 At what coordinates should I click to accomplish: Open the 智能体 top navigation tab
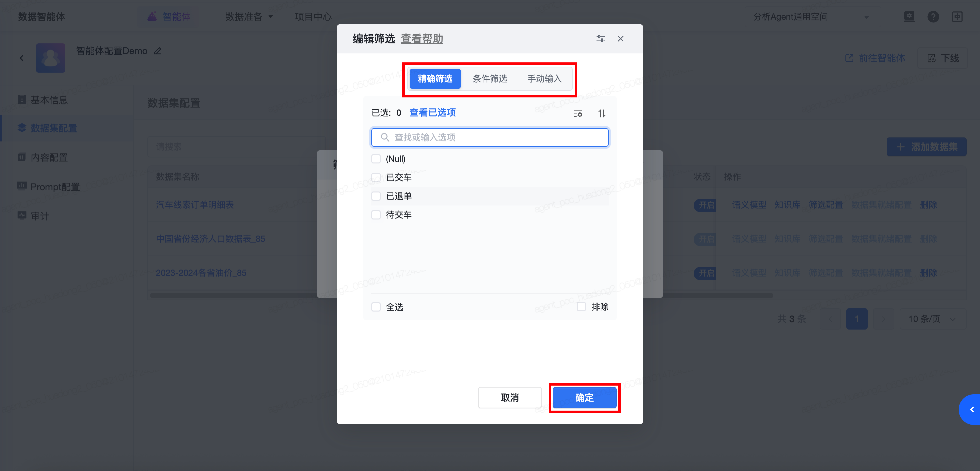169,17
